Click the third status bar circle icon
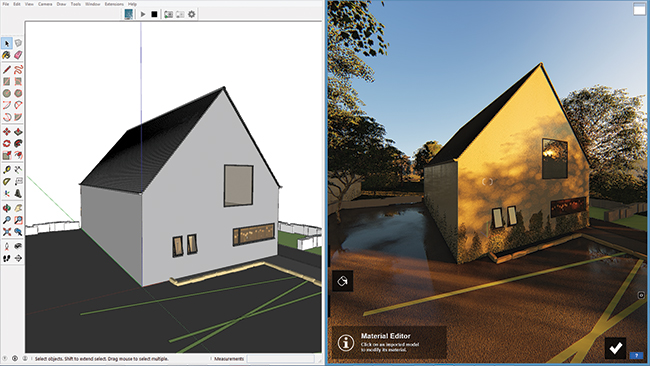650x366 pixels. (x=24, y=359)
